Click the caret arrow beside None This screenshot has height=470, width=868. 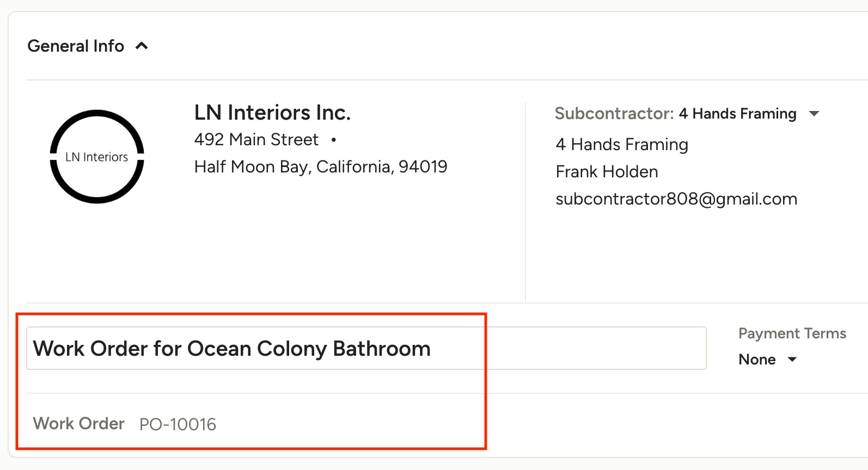[x=792, y=360]
